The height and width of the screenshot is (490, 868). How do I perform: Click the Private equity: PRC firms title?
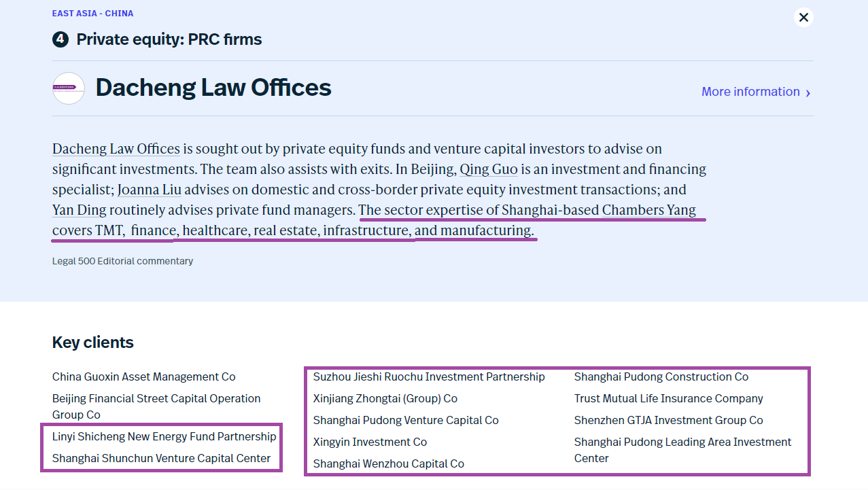tap(169, 39)
